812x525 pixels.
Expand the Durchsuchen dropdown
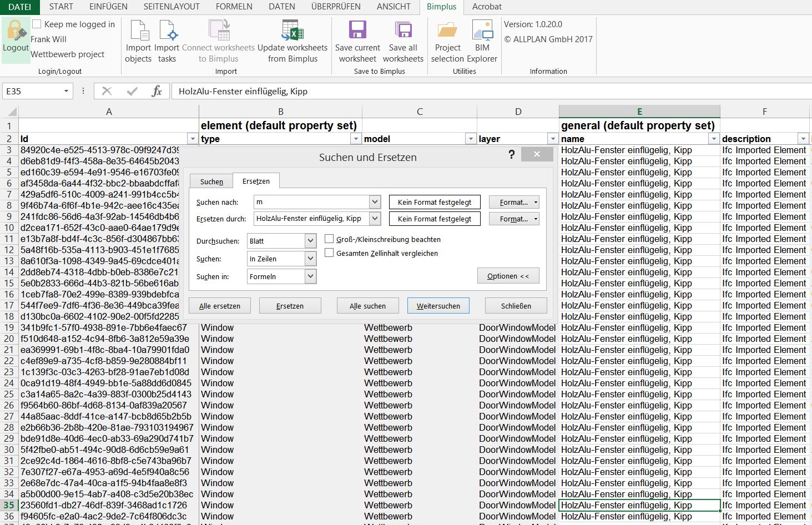point(310,241)
